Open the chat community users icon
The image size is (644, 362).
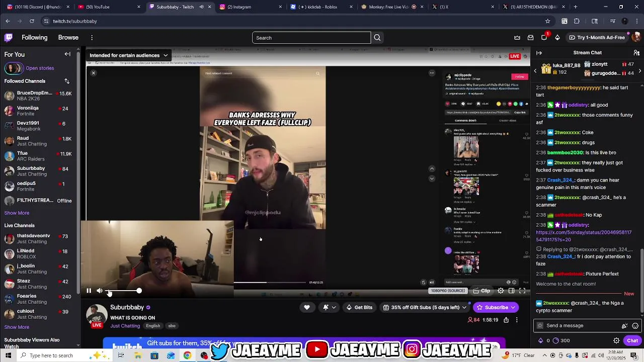point(636,53)
